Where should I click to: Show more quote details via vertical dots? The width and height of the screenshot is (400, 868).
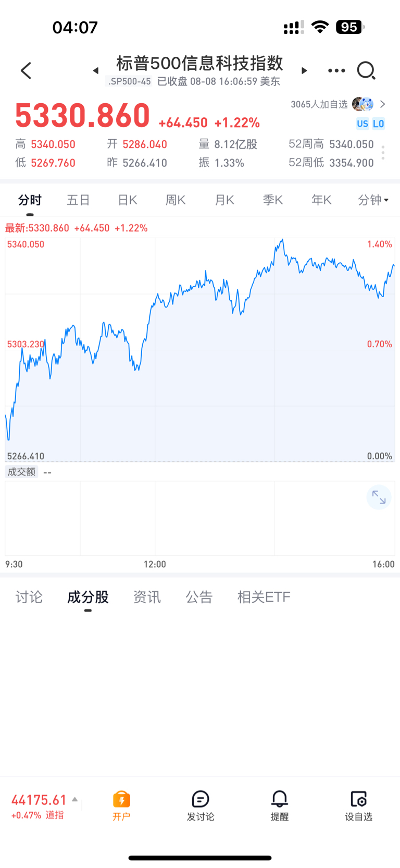(383, 153)
